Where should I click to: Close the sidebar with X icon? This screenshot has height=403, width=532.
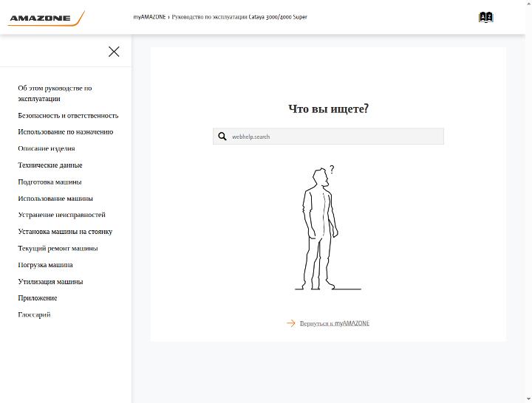tap(114, 52)
